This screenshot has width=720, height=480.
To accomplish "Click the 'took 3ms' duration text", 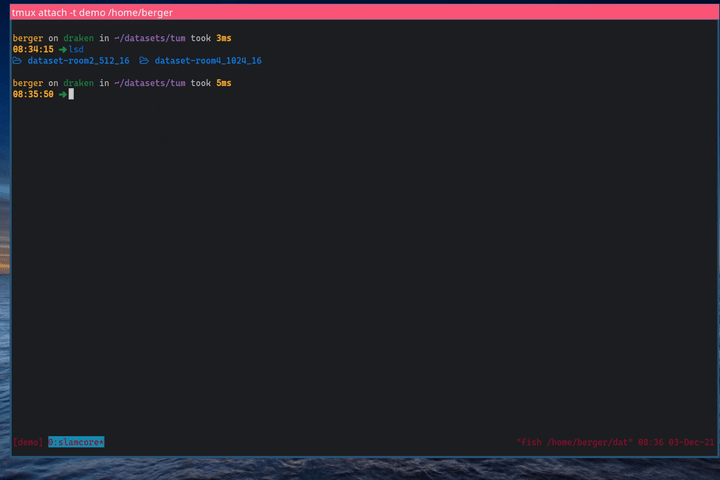I will point(211,38).
